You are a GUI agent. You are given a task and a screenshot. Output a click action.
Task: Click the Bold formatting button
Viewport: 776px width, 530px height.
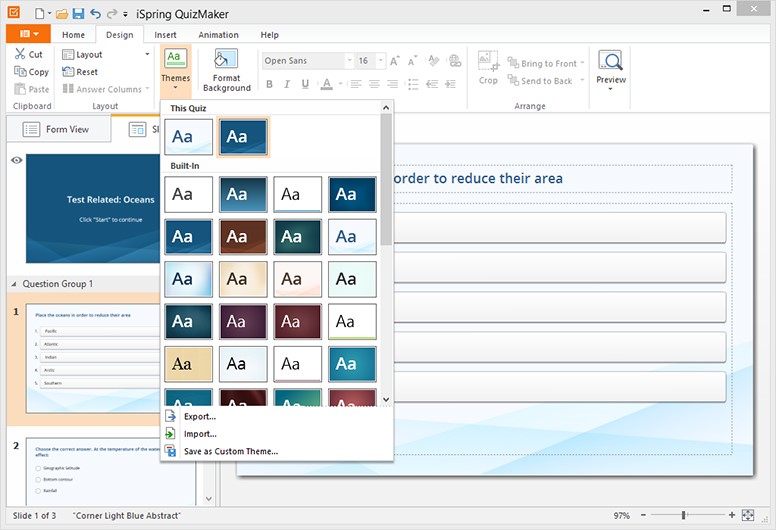[x=269, y=84]
